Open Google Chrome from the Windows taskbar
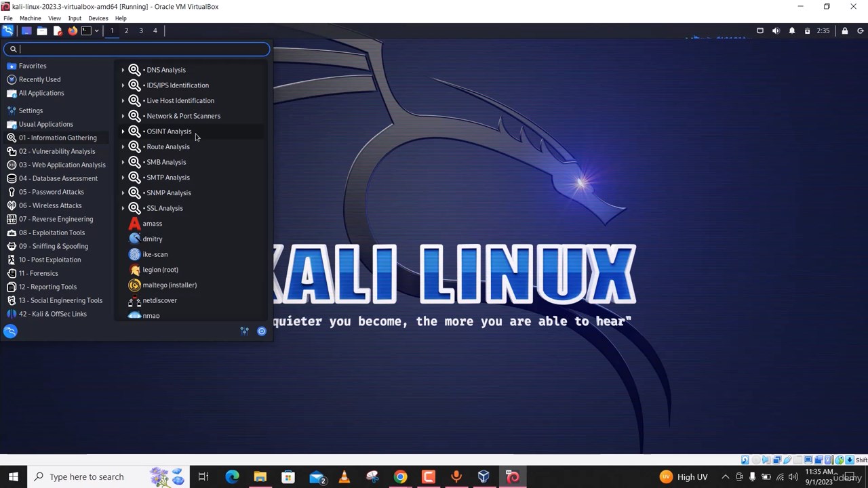 click(400, 476)
